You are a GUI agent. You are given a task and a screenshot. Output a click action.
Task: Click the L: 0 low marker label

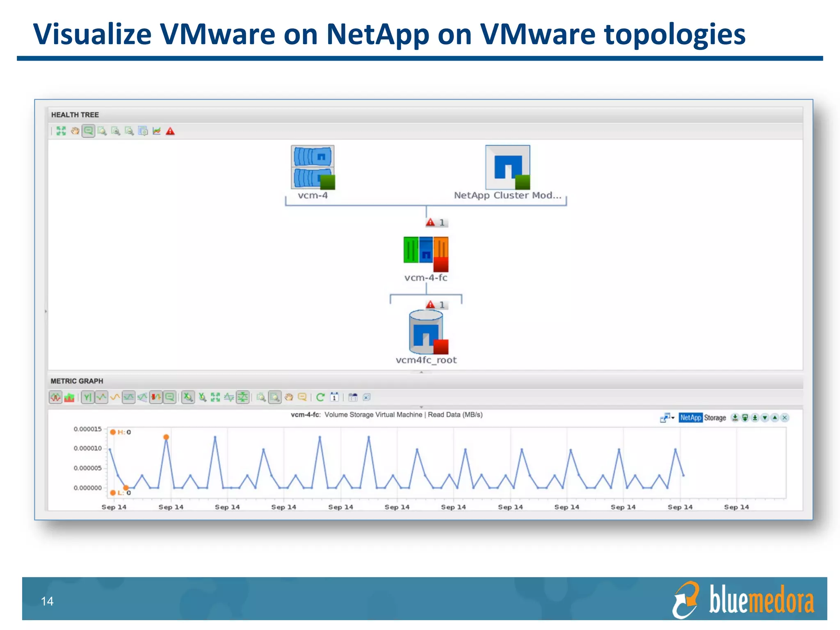(121, 493)
